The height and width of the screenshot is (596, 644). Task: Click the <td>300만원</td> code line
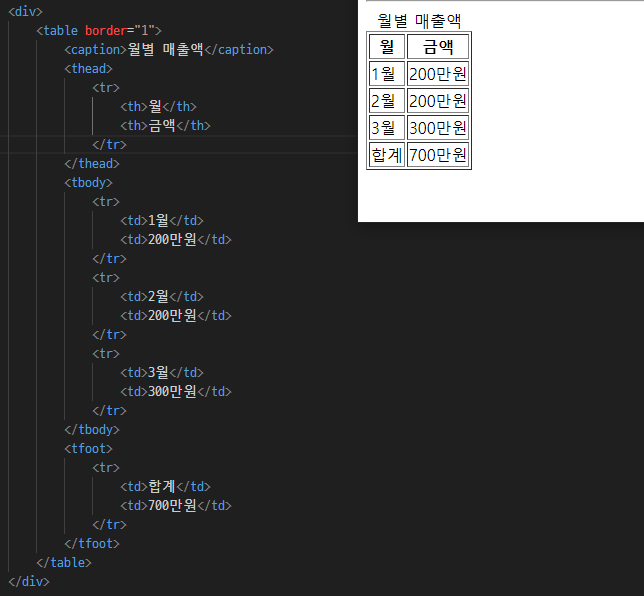tap(176, 391)
